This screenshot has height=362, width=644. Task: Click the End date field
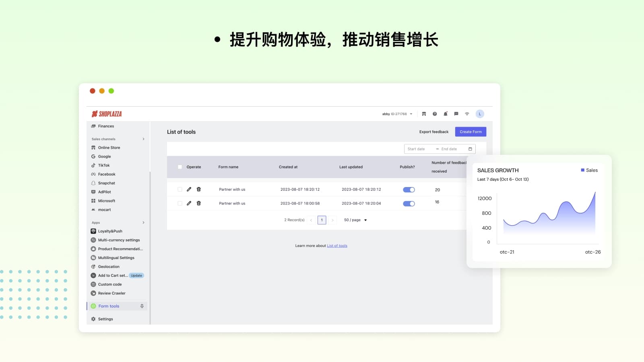tap(449, 149)
